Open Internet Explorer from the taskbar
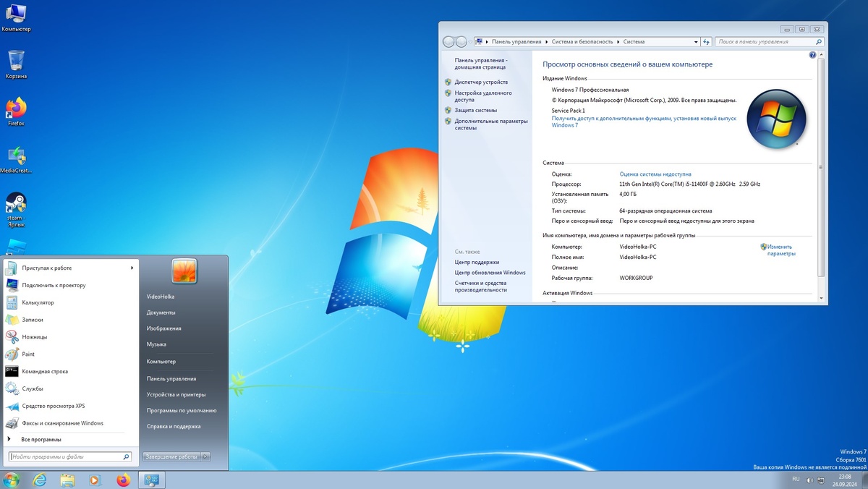The image size is (868, 489). (40, 480)
